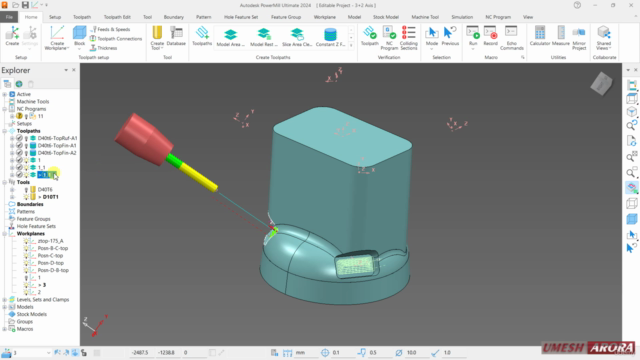Click the Thickness button

click(x=103, y=48)
